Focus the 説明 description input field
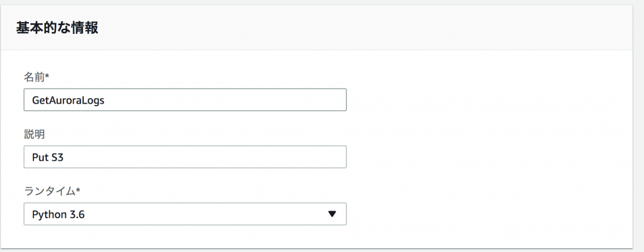Screen dimensions: 644x252 185,156
